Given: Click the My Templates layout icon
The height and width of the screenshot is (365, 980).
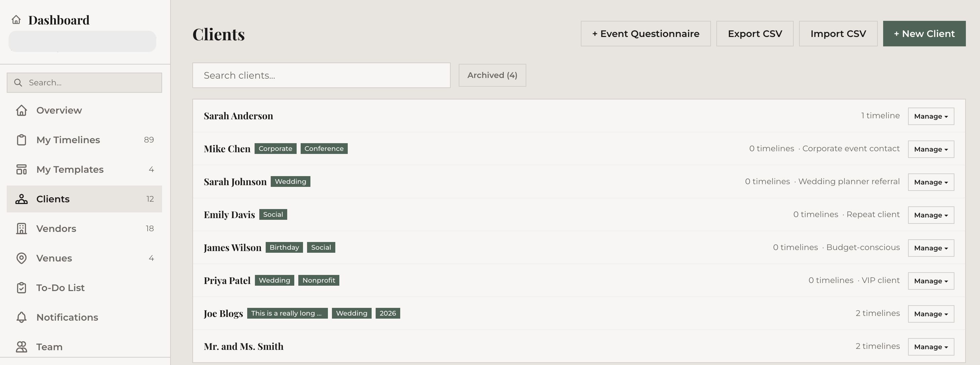Looking at the screenshot, I should click(21, 170).
